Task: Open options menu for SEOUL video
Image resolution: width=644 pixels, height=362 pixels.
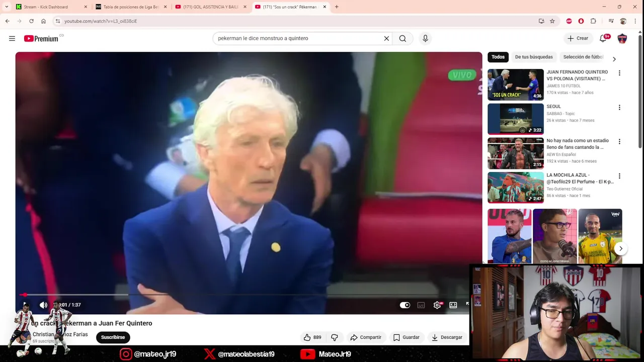Action: click(x=619, y=108)
